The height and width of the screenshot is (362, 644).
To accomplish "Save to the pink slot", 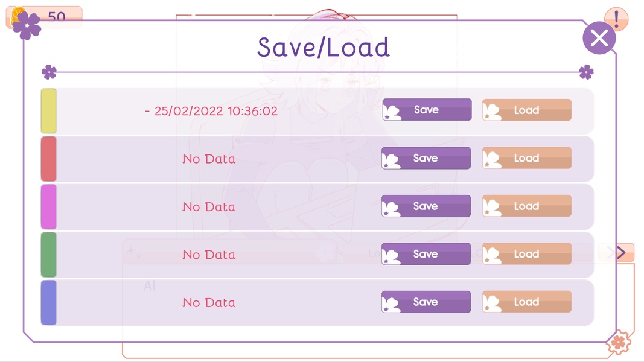I will click(x=426, y=206).
